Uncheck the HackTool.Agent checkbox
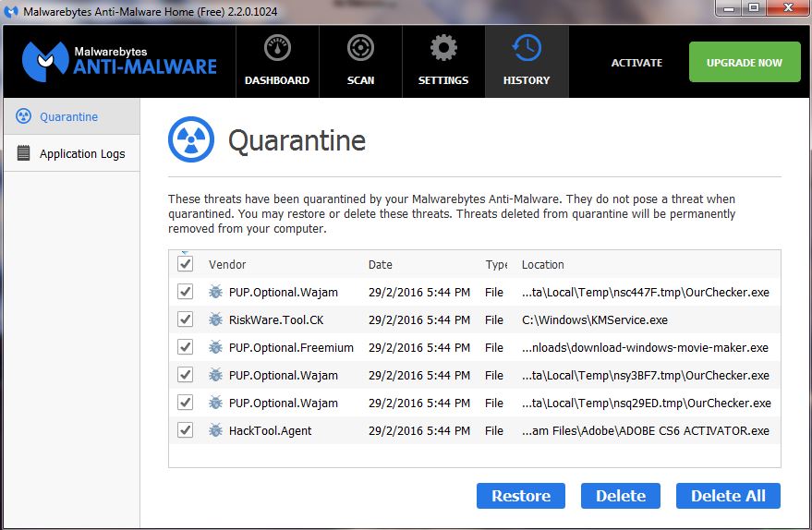The width and height of the screenshot is (812, 530). [x=185, y=430]
